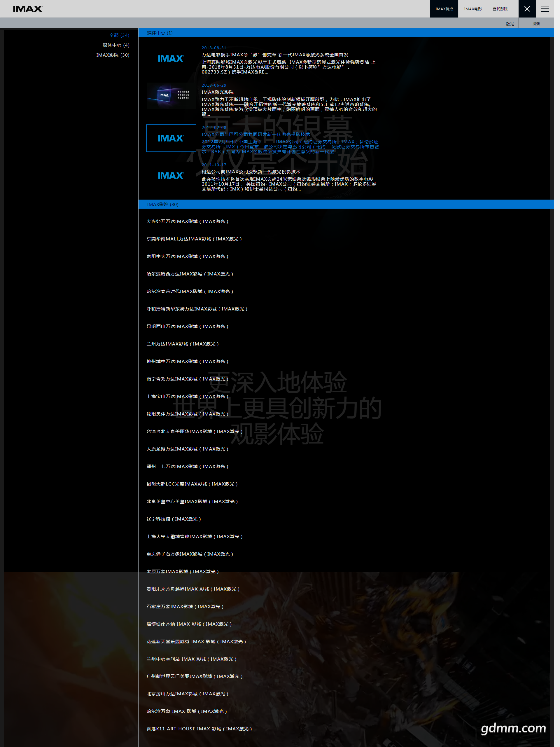560x747 pixels.
Task: Open 上海宝山万达IMAX影城 listing
Action: [187, 397]
